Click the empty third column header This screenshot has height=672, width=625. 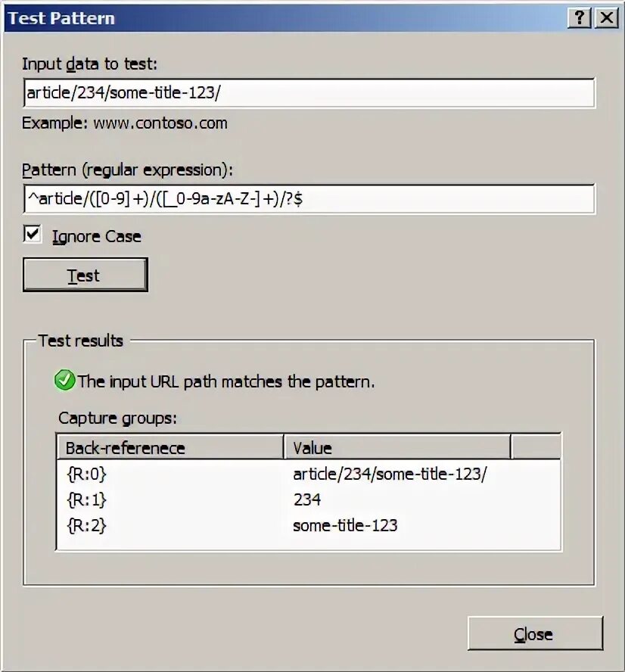point(536,447)
